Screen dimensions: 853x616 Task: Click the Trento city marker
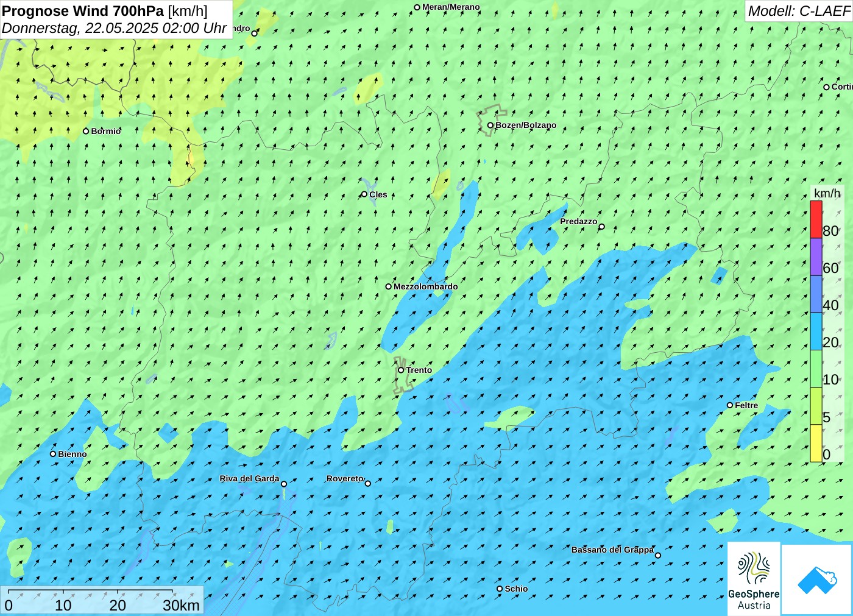coord(401,370)
